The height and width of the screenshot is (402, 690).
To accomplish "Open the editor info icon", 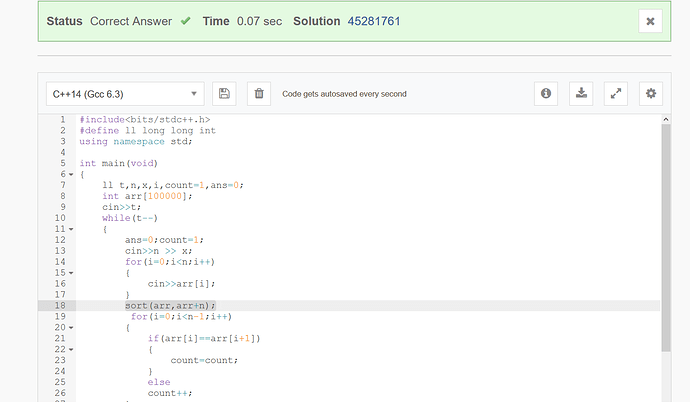I will (546, 94).
